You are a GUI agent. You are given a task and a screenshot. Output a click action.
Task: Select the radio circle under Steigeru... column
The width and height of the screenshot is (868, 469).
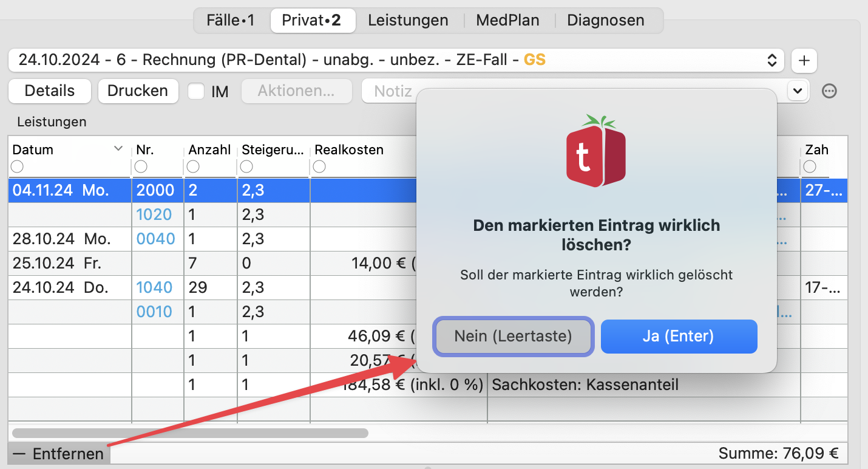click(246, 166)
